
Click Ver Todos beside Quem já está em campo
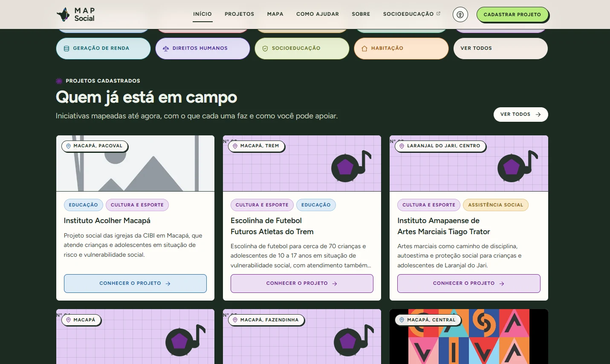click(520, 115)
